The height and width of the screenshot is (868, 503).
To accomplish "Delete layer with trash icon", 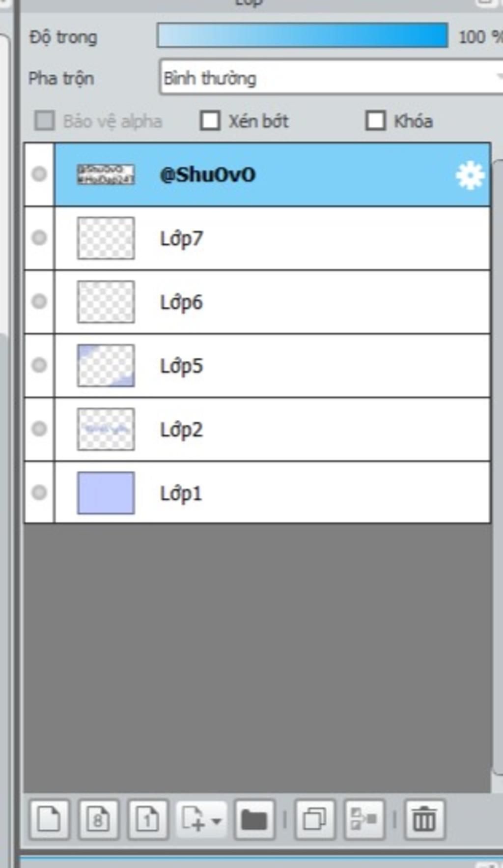I will pos(424,819).
